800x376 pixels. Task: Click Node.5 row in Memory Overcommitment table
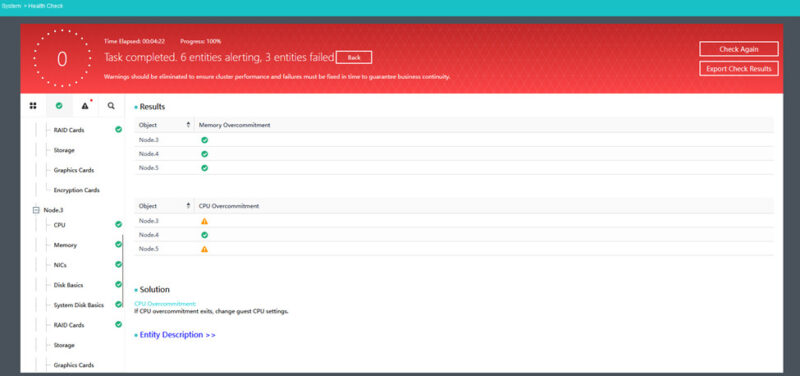coord(454,167)
